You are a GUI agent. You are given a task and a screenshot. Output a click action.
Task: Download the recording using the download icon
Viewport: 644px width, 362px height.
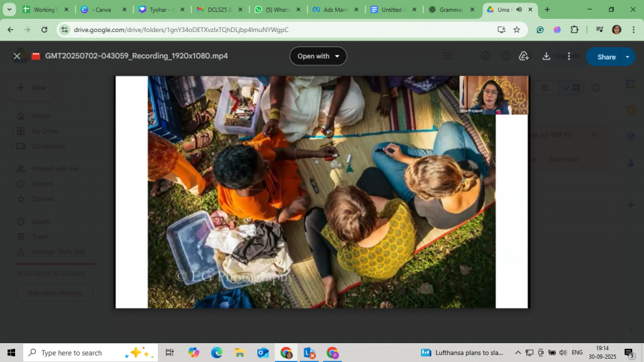pyautogui.click(x=547, y=56)
